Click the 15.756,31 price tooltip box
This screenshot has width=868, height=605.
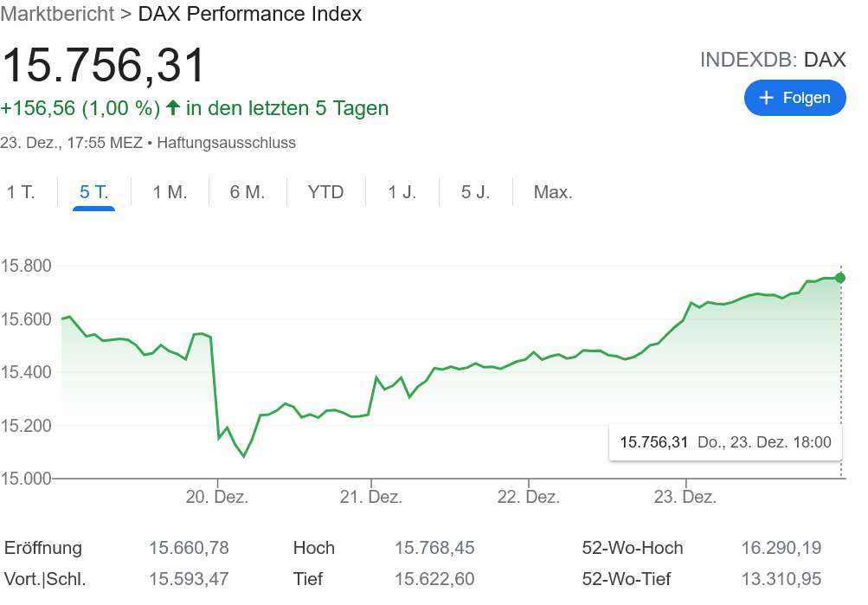coord(725,442)
